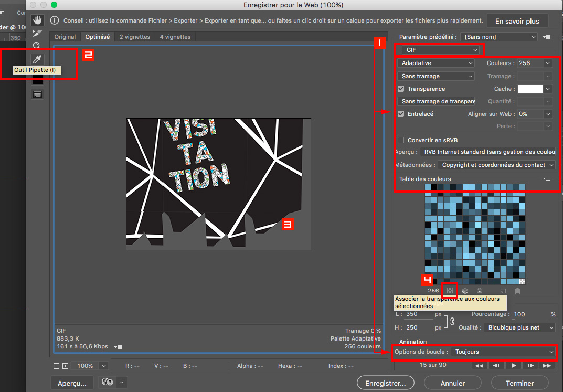Lock selected colors with padlock icon

(479, 291)
